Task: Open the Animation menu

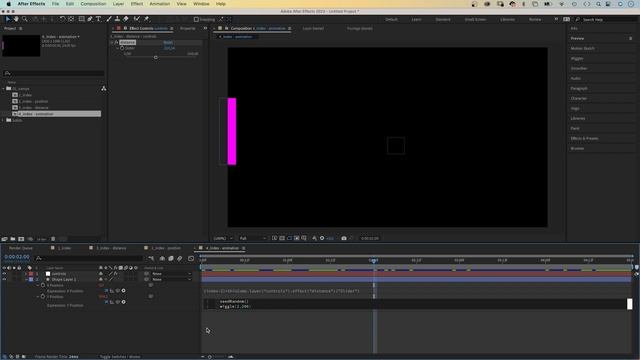Action: (x=160, y=4)
